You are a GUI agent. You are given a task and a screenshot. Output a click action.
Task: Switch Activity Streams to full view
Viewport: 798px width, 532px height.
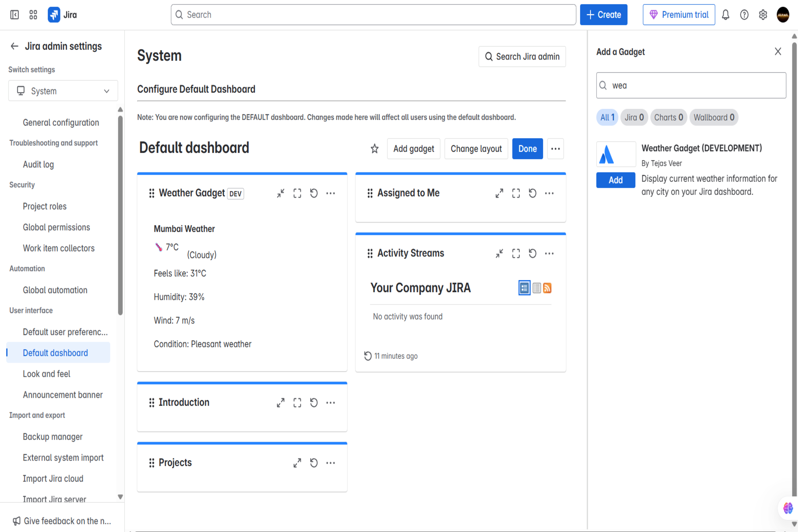click(x=524, y=288)
